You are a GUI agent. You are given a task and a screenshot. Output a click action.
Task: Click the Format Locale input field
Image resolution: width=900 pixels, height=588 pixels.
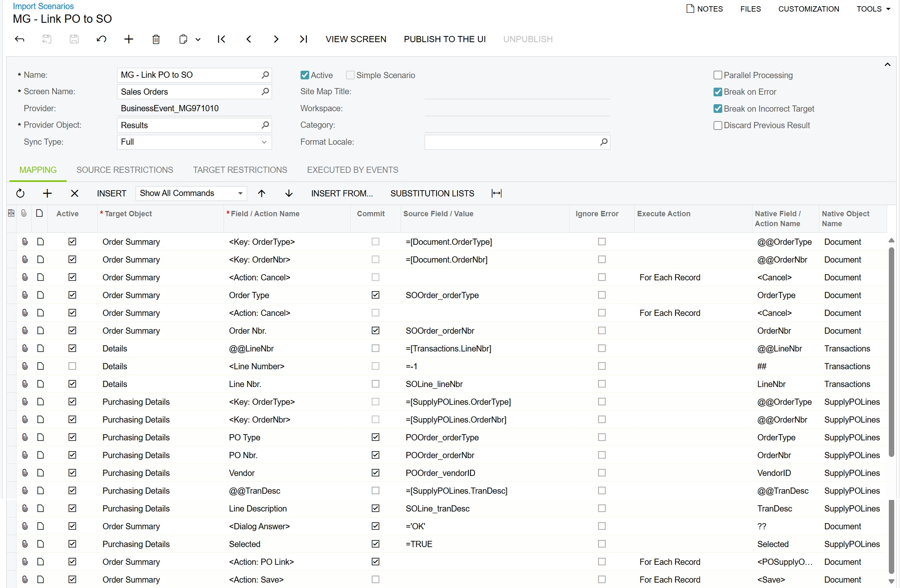511,142
